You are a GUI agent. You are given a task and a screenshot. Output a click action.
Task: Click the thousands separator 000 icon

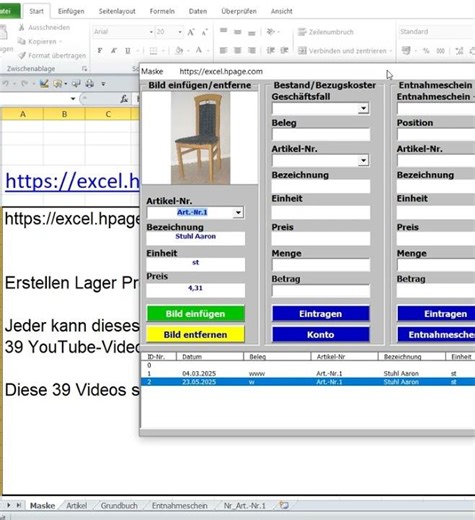tap(441, 51)
